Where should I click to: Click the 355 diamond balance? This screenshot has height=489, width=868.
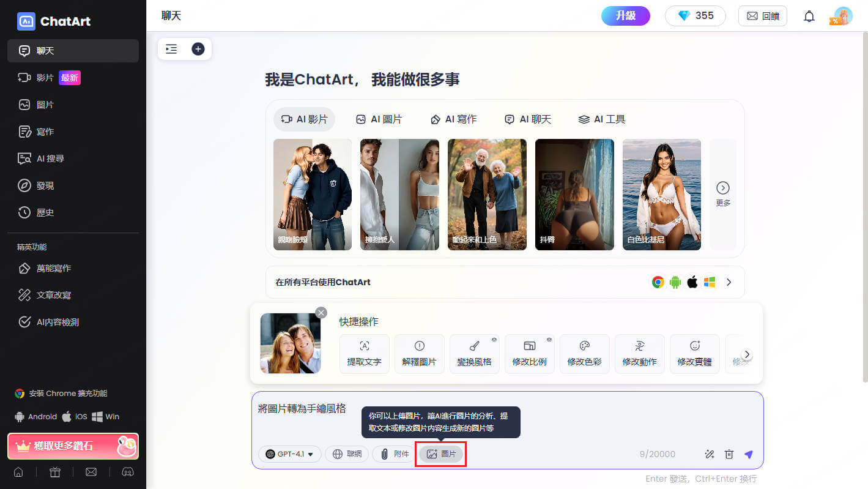click(696, 16)
